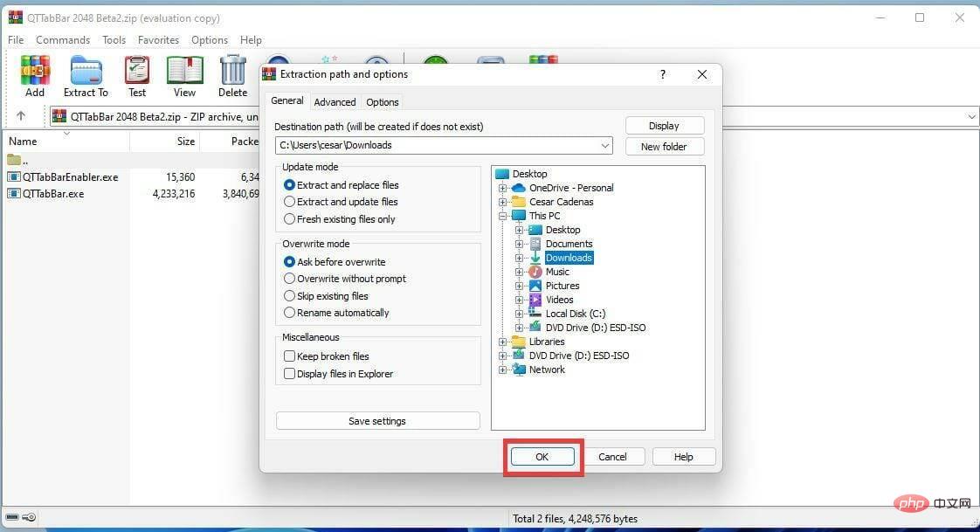The height and width of the screenshot is (532, 980).
Task: Choose Fresh existing files only
Action: tap(340, 219)
